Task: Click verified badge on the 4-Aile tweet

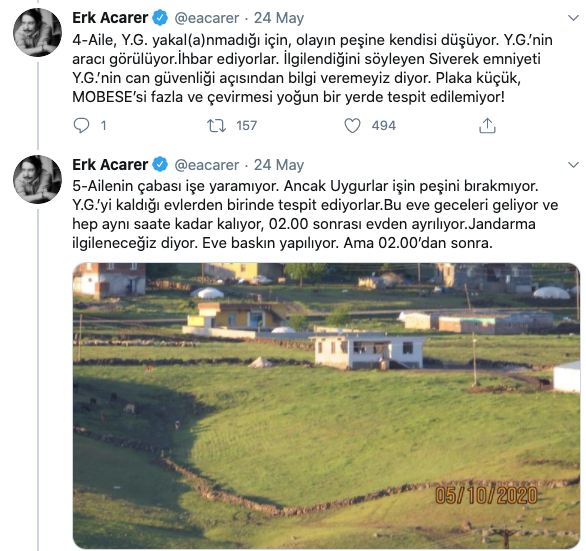Action: tap(160, 18)
